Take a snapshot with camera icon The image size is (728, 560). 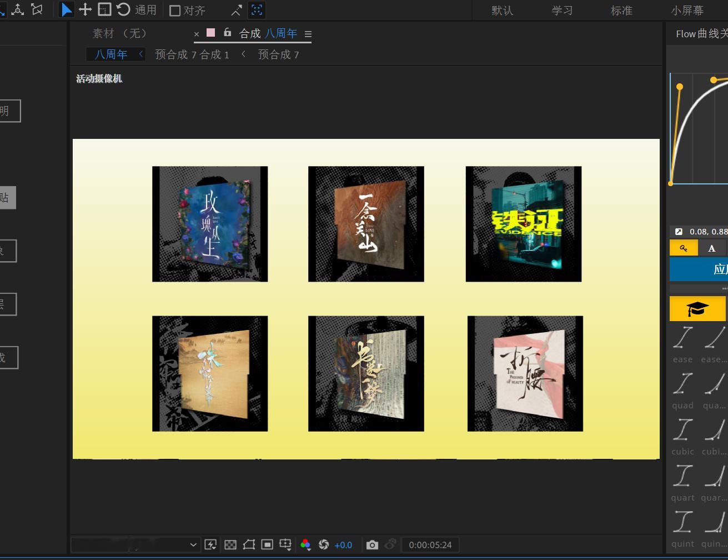pos(372,545)
